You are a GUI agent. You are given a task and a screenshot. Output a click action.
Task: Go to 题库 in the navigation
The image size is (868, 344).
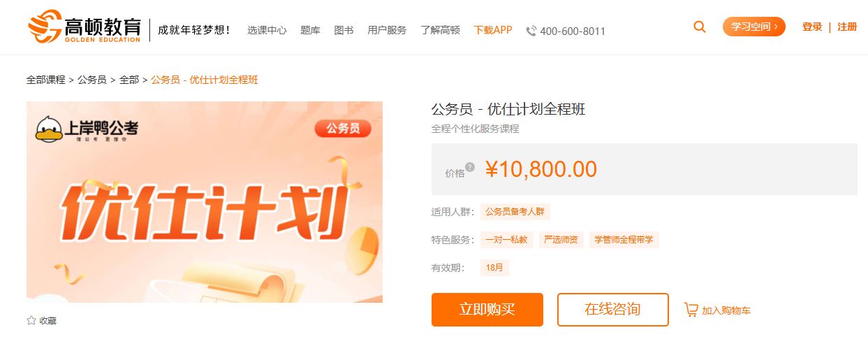(x=310, y=30)
